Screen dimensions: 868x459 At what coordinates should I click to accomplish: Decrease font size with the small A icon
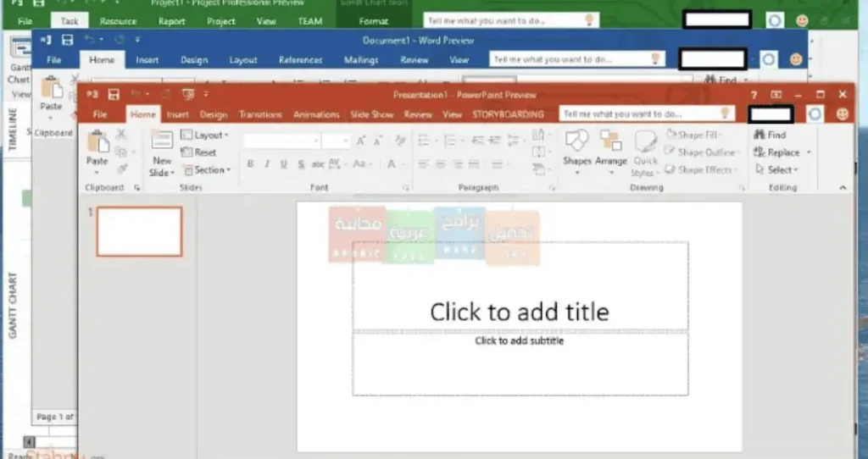(378, 141)
